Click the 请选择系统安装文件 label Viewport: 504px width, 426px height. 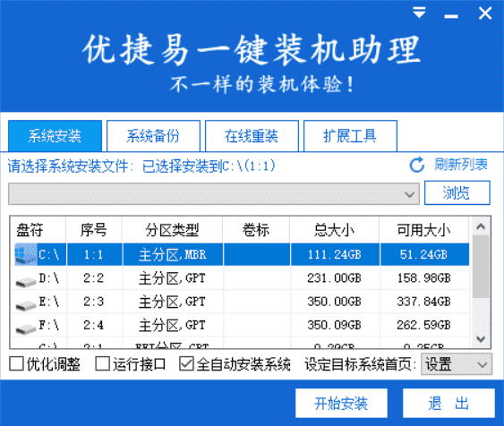point(71,166)
